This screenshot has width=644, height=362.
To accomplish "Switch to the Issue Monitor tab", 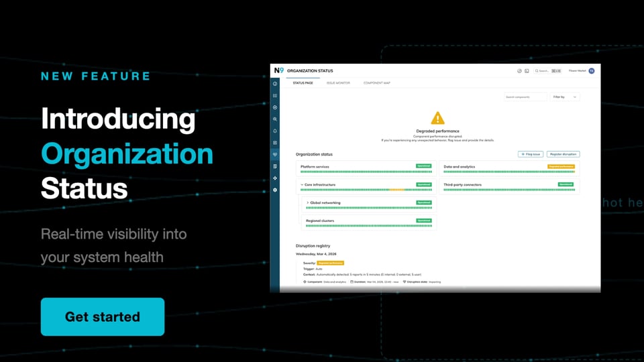I will (338, 83).
